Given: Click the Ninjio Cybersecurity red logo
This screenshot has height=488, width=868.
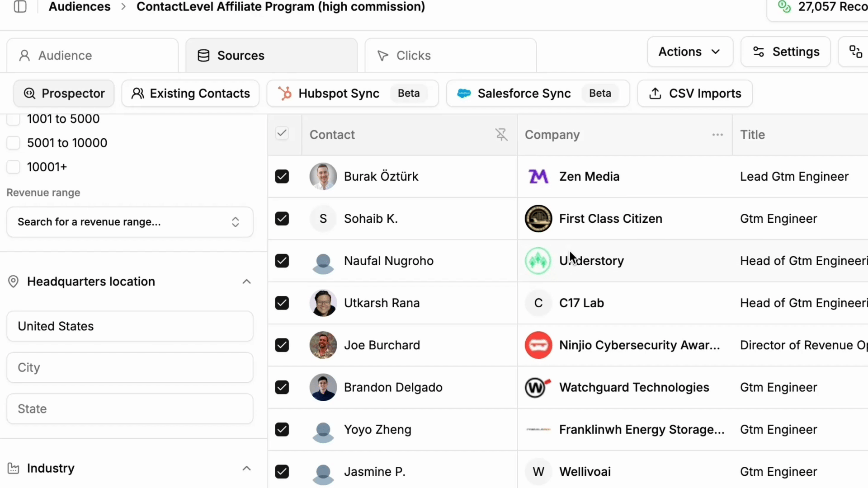Looking at the screenshot, I should (x=538, y=345).
